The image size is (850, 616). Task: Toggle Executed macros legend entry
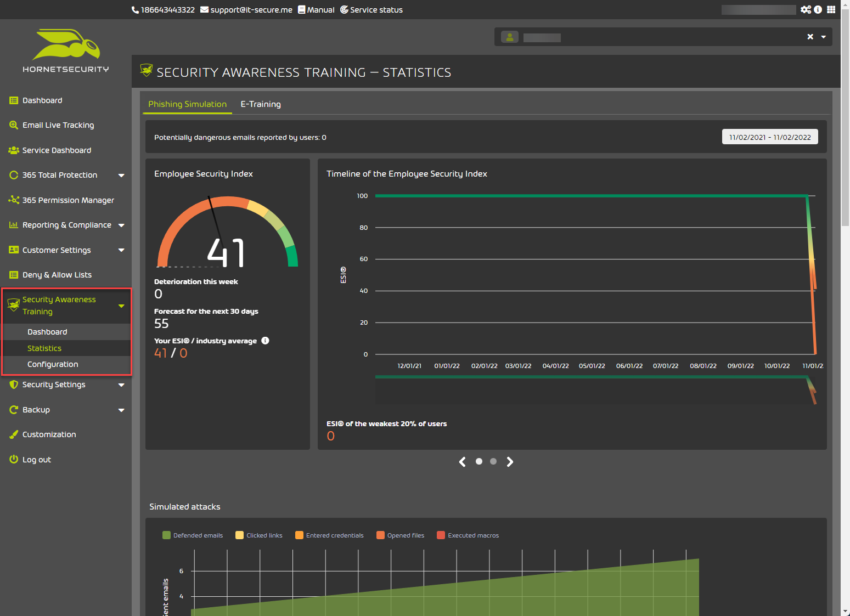[468, 535]
